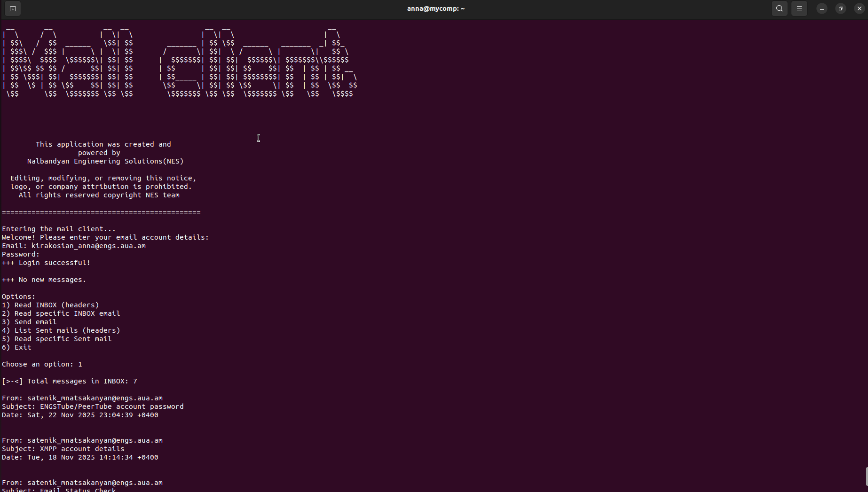Click the 'Password:' prompt line
The image size is (868, 492).
[21, 255]
